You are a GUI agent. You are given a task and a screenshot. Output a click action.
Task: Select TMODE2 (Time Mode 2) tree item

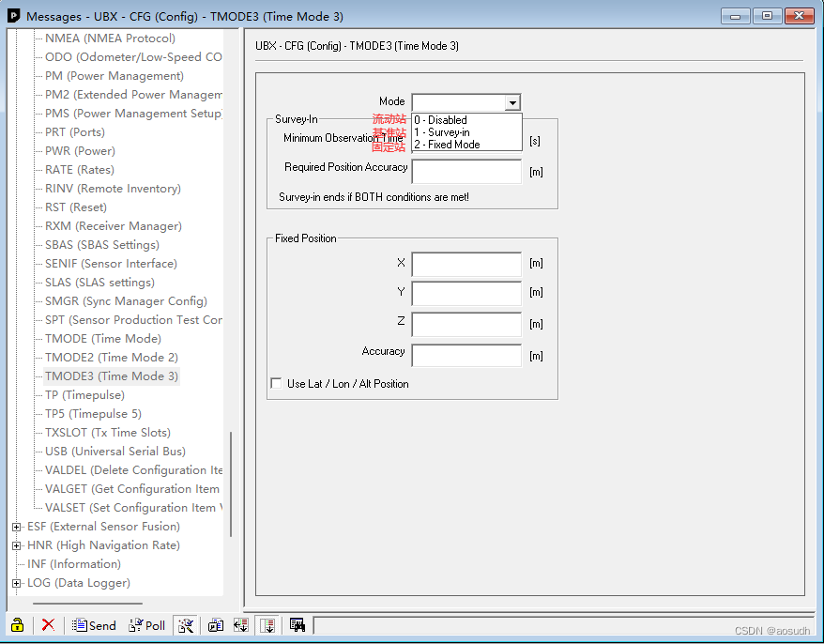point(112,358)
